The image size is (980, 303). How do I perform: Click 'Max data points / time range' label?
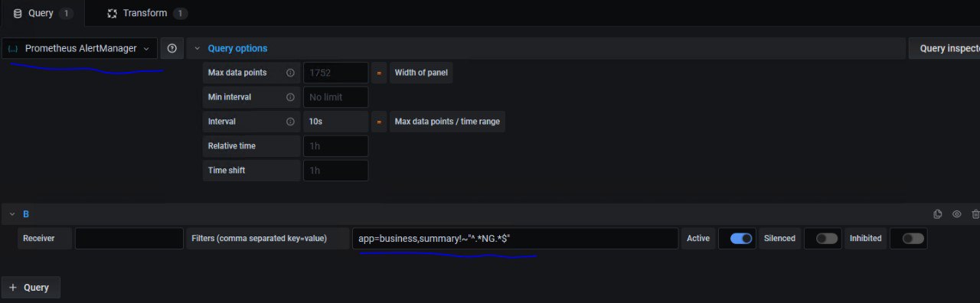[x=447, y=122]
